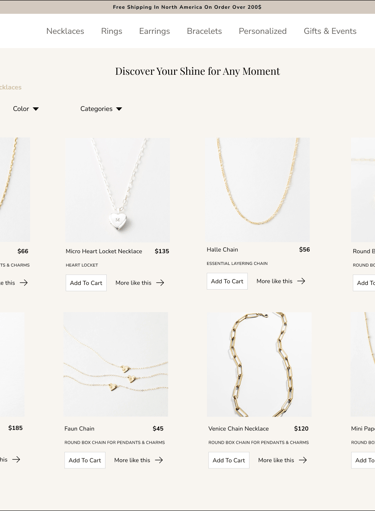Open the Bracelets navigation item
Screen dimensions: 375x511
[204, 31]
